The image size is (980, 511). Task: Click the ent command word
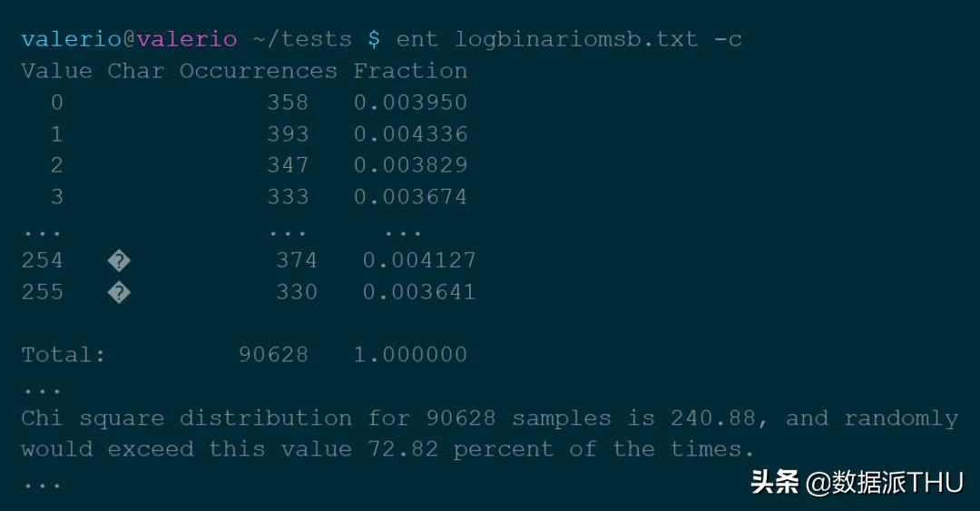pyautogui.click(x=416, y=39)
